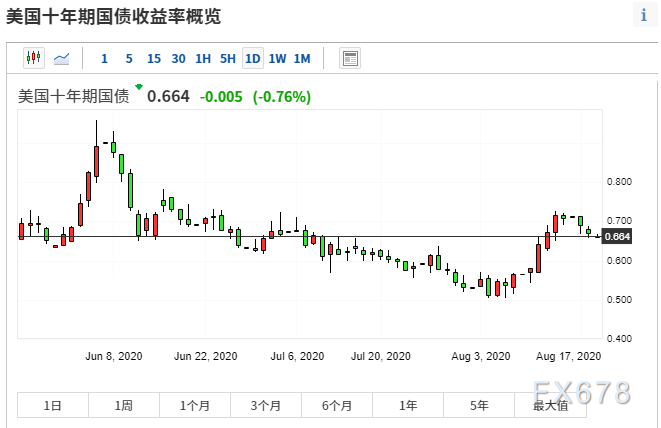
Task: Click the 美国十年期国债 instrument label
Action: [x=73, y=96]
